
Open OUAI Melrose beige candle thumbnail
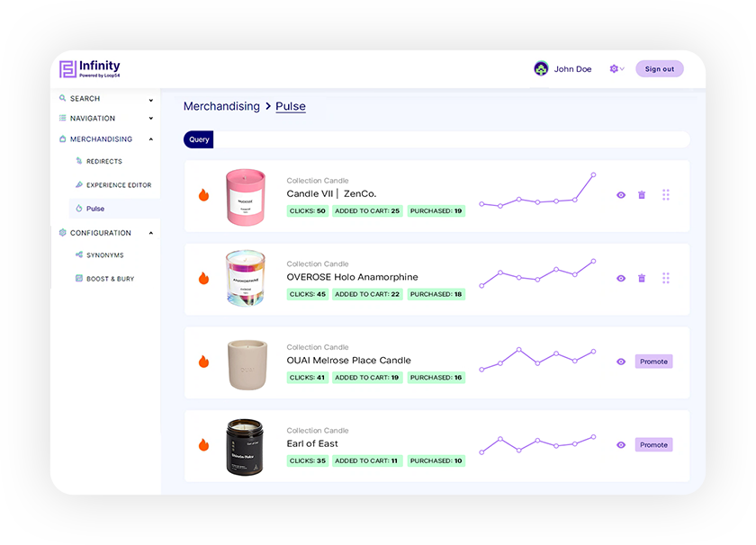click(x=247, y=365)
